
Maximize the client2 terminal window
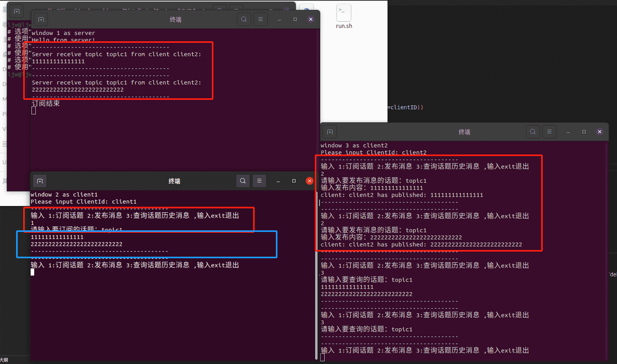click(x=584, y=132)
